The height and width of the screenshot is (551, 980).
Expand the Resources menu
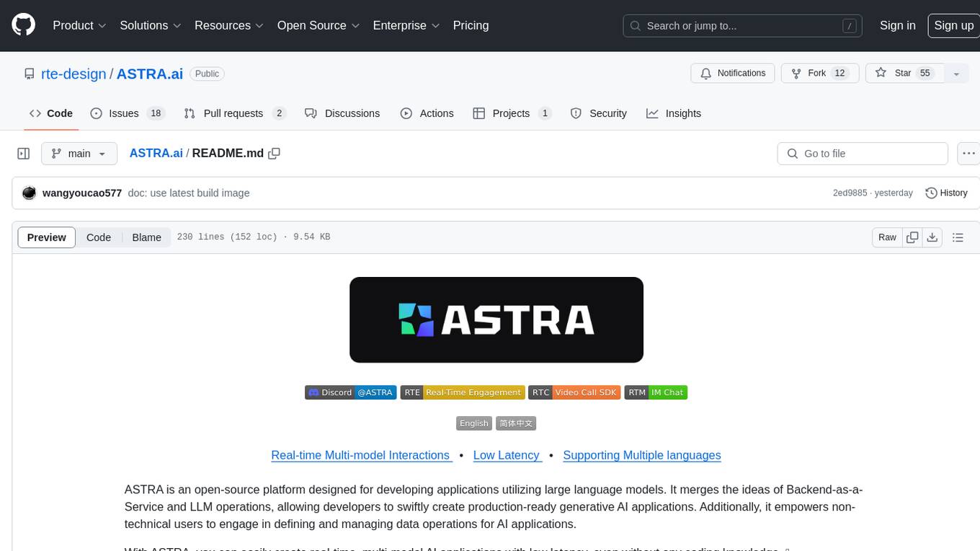(x=228, y=25)
